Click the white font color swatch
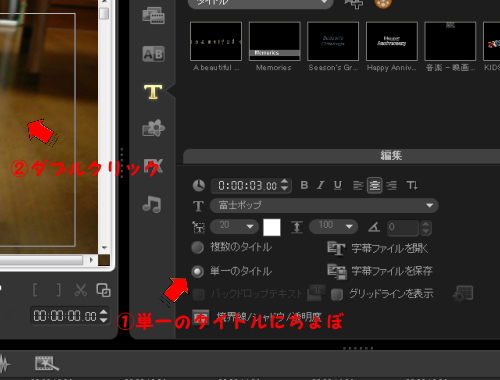Screen dimensions: 500x380 click(272, 227)
